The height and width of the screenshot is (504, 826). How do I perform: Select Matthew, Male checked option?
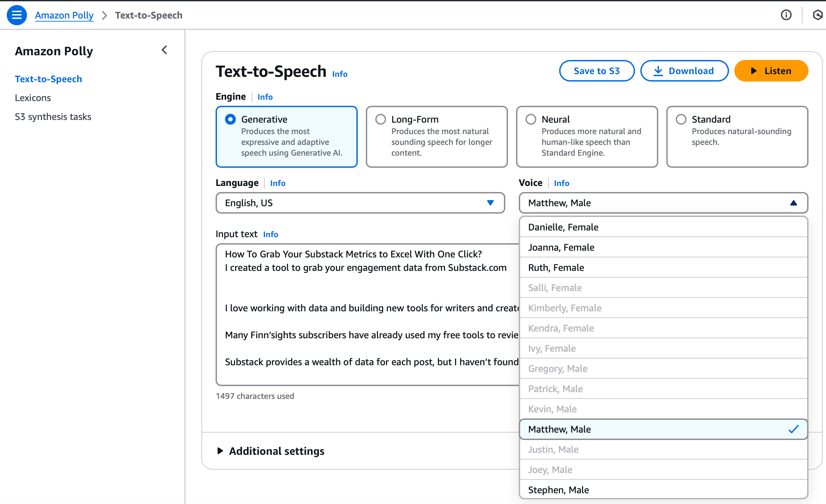[x=663, y=429]
